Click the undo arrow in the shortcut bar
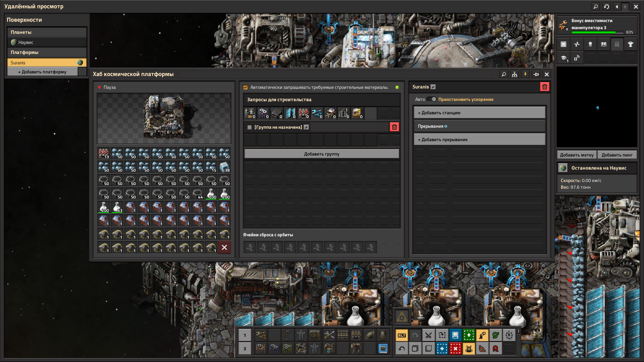Image resolution: width=644 pixels, height=362 pixels. coord(401,349)
